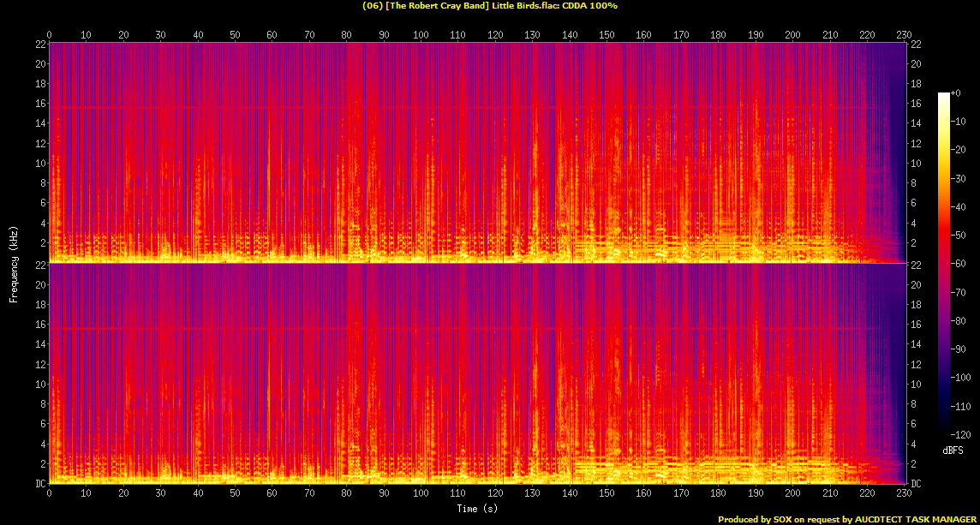This screenshot has width=980, height=525.
Task: Click the Frequency (kHz) axis label
Action: pyautogui.click(x=14, y=262)
